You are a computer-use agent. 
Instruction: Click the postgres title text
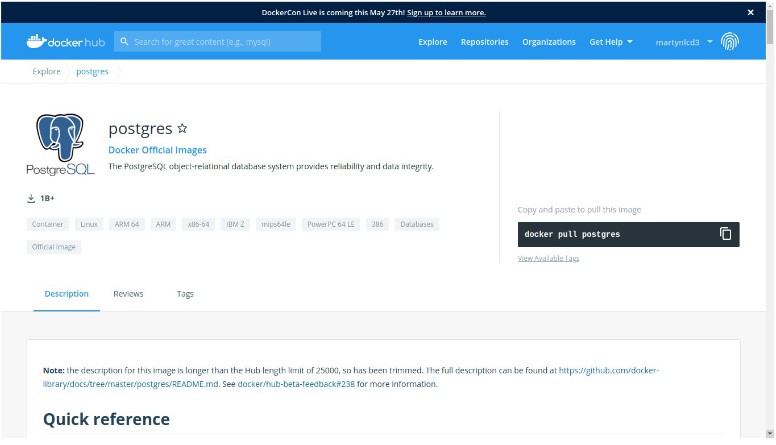[140, 129]
